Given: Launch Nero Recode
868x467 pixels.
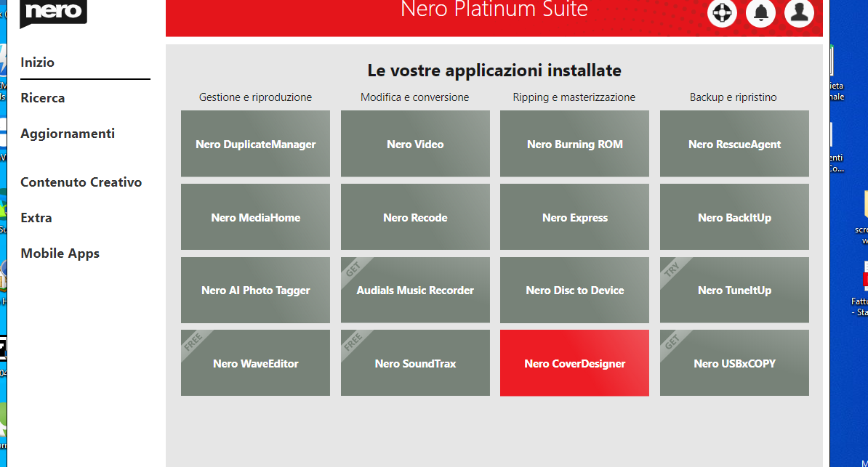Looking at the screenshot, I should pyautogui.click(x=415, y=217).
